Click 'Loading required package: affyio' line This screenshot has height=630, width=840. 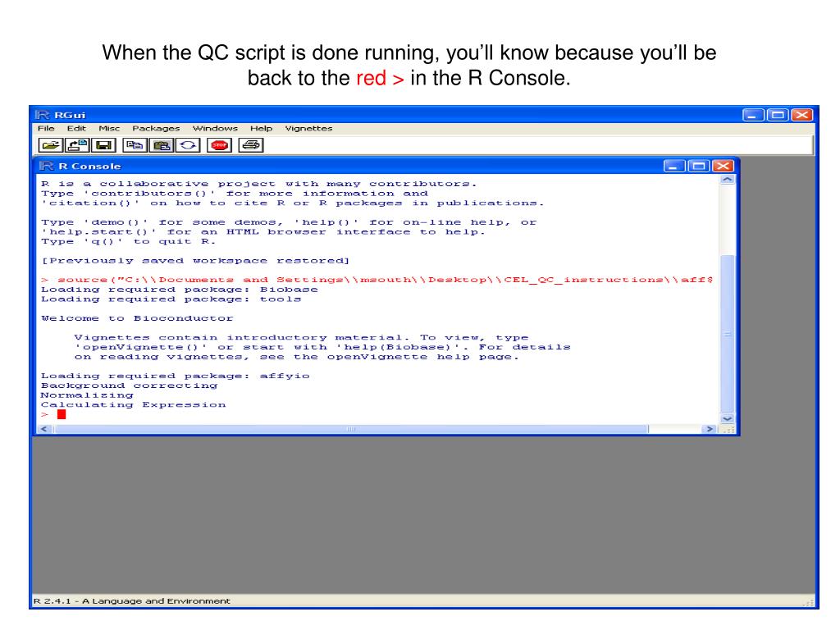(x=176, y=376)
